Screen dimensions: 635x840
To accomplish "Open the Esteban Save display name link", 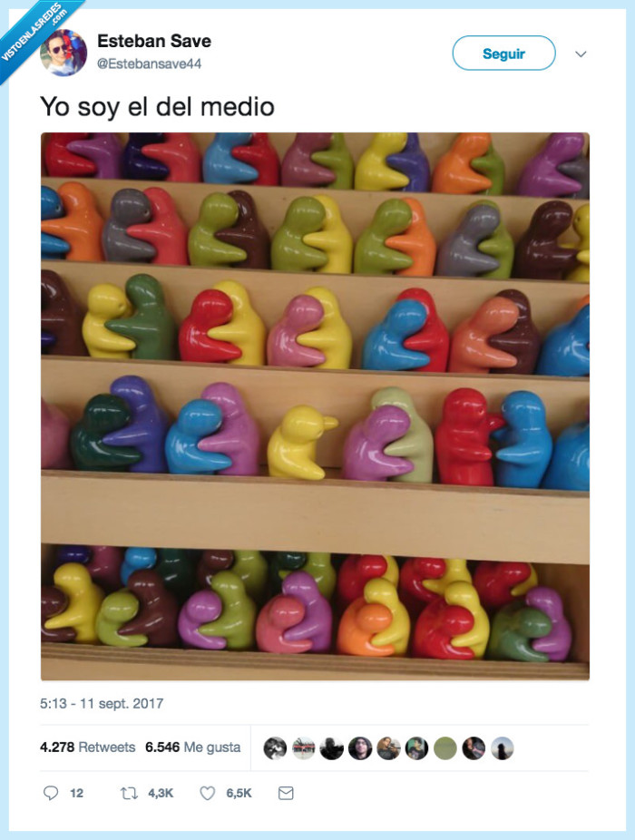I will click(x=154, y=41).
